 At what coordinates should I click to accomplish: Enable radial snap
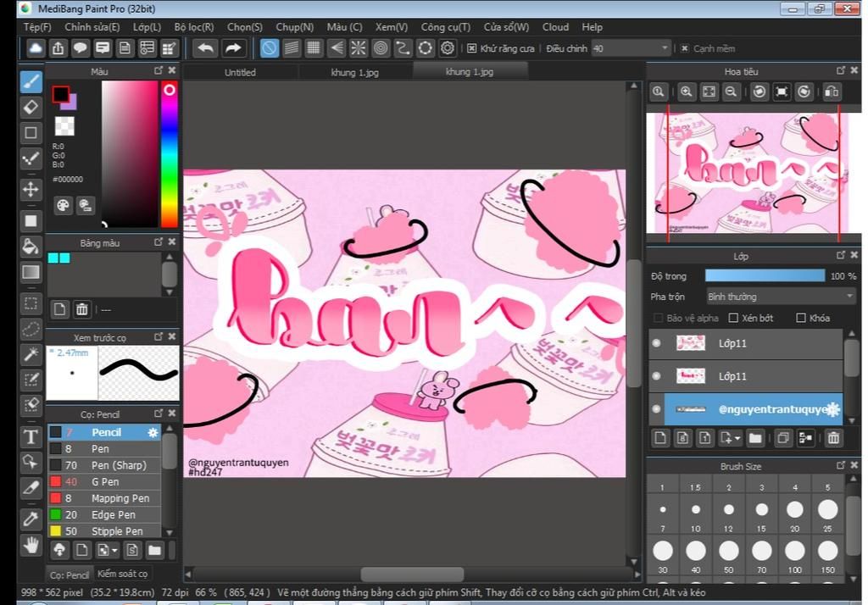click(x=359, y=48)
